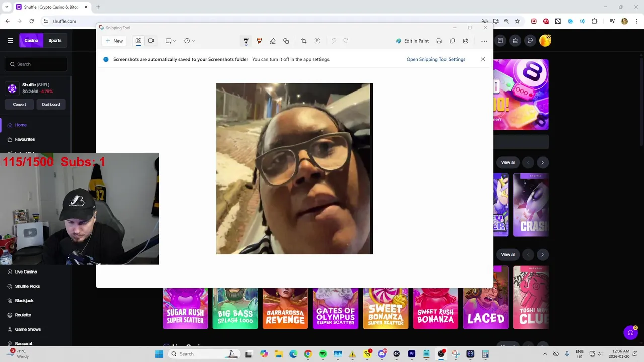This screenshot has height=362, width=644.
Task: Open the live support headset button
Action: pyautogui.click(x=631, y=333)
